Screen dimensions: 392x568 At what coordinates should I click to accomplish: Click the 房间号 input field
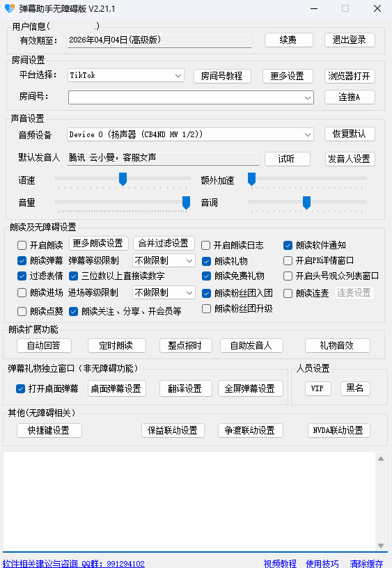point(185,97)
